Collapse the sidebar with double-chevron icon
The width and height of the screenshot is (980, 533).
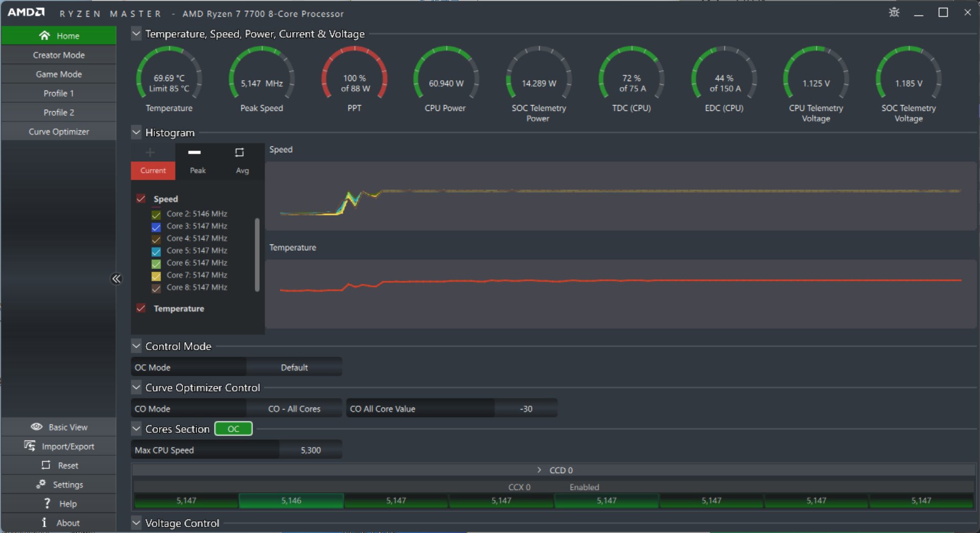pyautogui.click(x=116, y=279)
